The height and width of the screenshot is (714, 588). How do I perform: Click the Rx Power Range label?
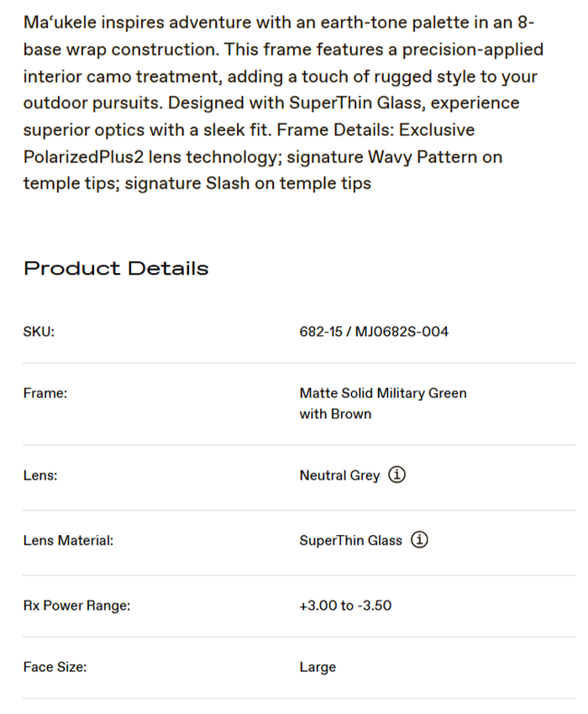(x=76, y=606)
